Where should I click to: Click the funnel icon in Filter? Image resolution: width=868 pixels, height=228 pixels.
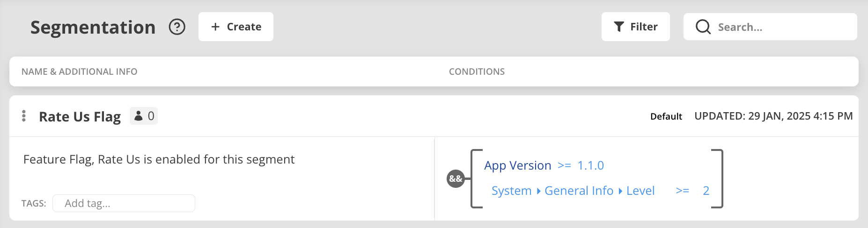(x=619, y=27)
